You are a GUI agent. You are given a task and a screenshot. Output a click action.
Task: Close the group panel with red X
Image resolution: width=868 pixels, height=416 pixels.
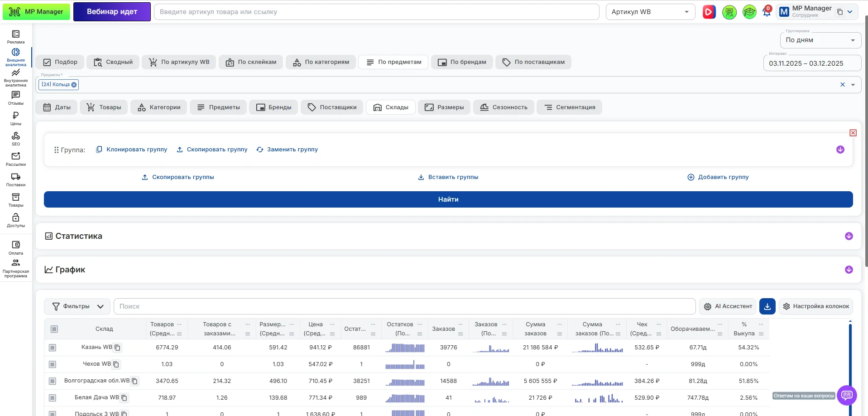point(853,133)
